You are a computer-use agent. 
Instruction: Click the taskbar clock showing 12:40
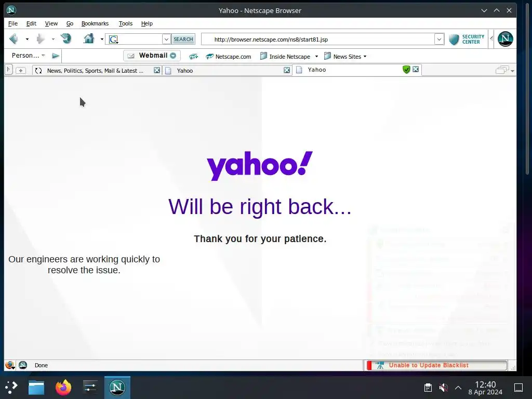pos(485,388)
